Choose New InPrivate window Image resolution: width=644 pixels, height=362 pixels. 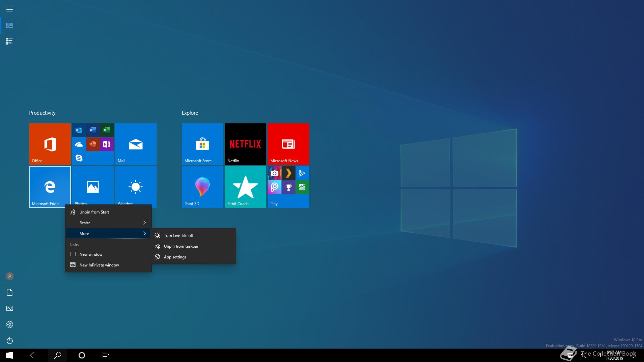[108, 265]
